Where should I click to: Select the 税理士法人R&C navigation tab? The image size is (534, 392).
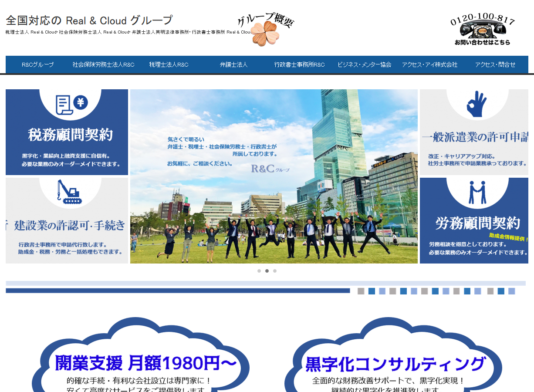(169, 64)
